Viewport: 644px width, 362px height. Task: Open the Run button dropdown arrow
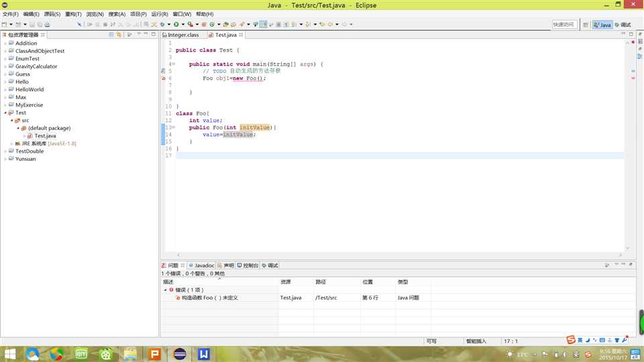pos(182,25)
